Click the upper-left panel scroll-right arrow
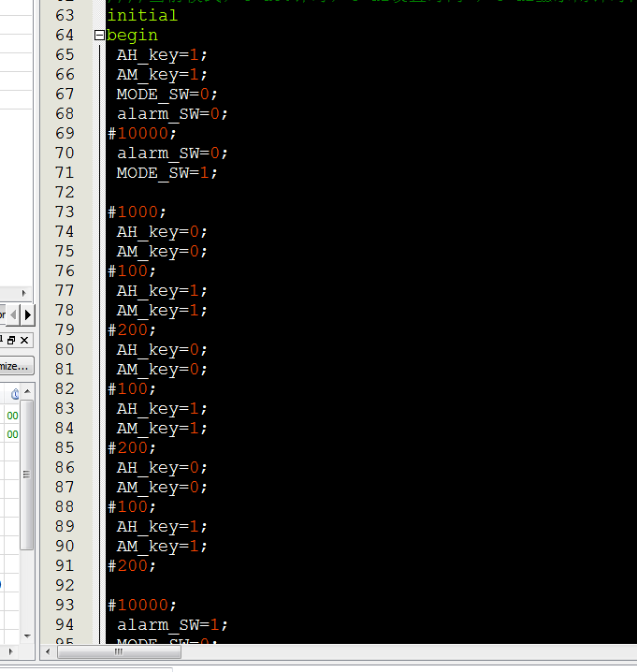The height and width of the screenshot is (672, 637). click(x=24, y=293)
